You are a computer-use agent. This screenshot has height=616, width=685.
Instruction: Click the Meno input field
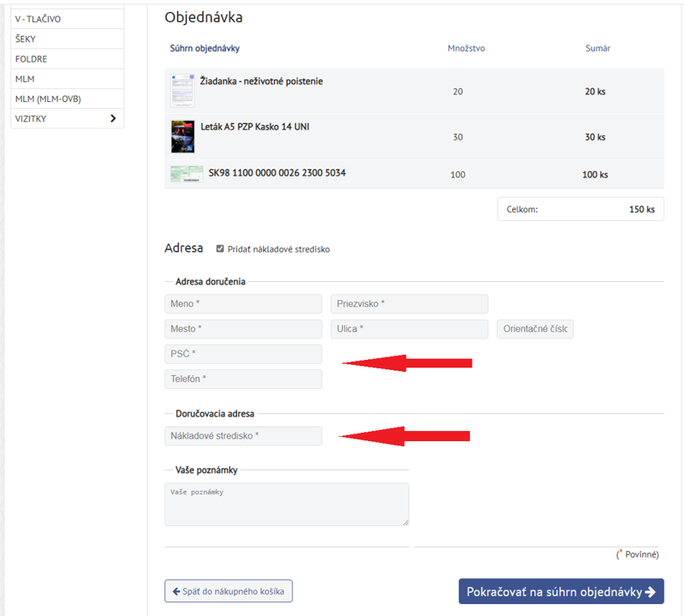point(243,304)
